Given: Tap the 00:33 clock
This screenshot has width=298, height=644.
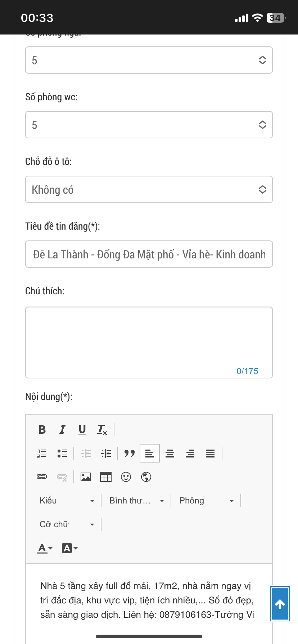Looking at the screenshot, I should (x=37, y=18).
